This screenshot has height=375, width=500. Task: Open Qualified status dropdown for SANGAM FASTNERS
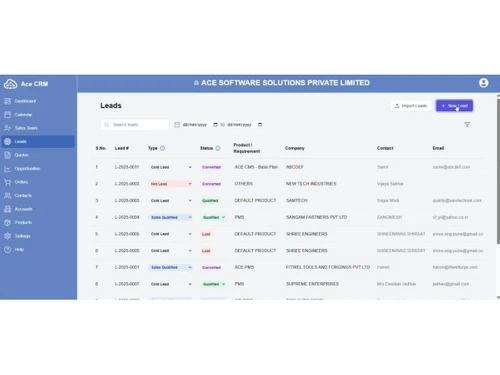point(214,217)
